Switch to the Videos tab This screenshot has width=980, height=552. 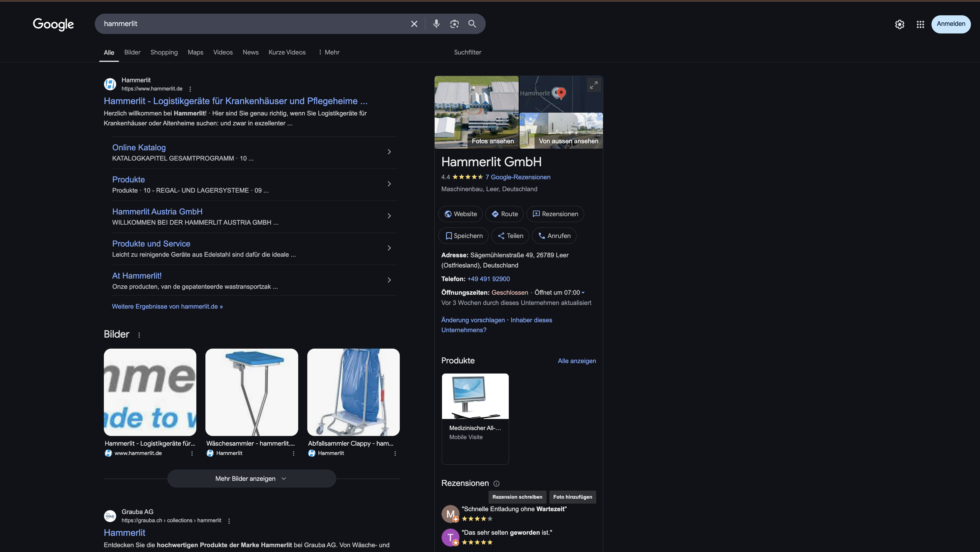(x=223, y=52)
